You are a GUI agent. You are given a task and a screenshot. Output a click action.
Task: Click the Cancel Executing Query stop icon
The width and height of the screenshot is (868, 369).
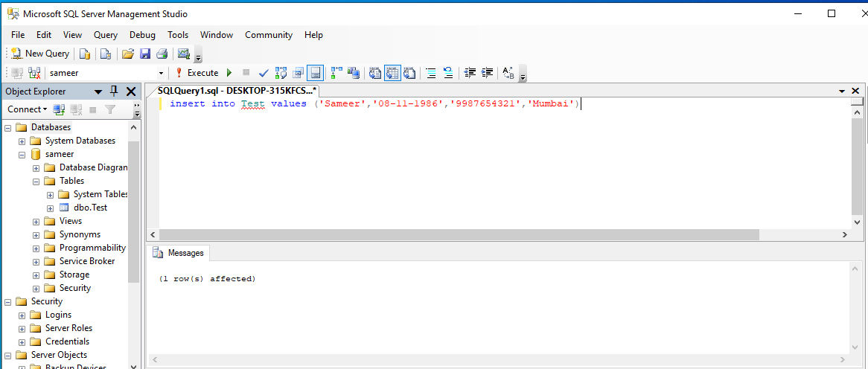[x=246, y=72]
